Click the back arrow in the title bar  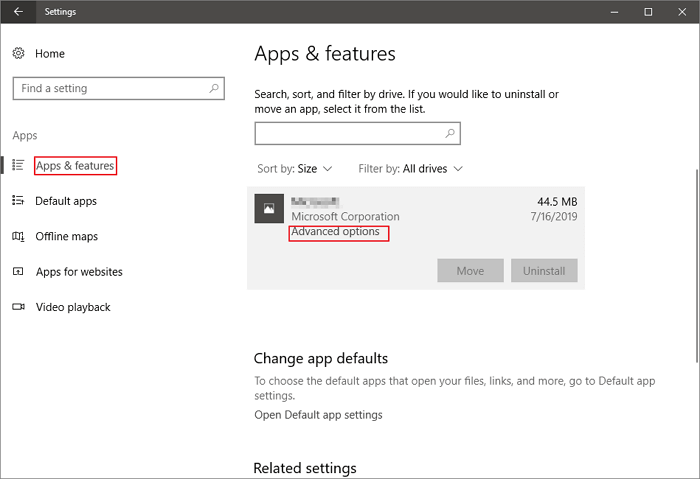click(18, 12)
